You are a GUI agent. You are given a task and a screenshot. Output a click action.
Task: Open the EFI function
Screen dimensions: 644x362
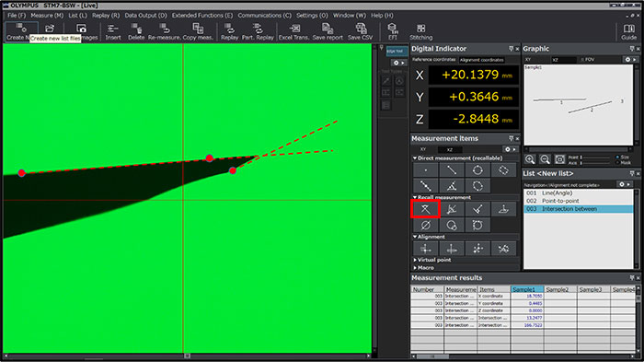393,31
